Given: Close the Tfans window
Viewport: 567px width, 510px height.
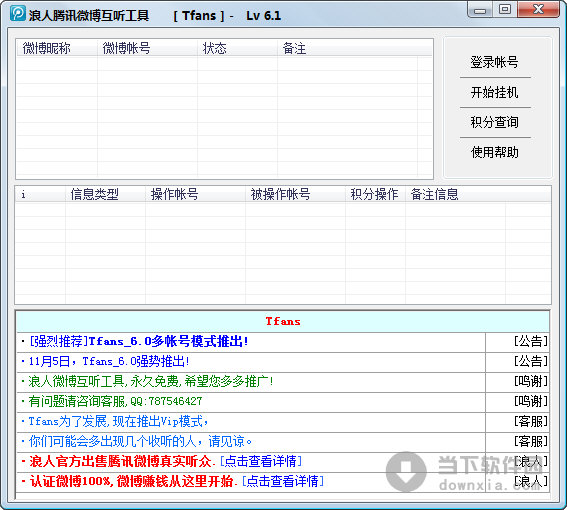Looking at the screenshot, I should [x=538, y=10].
